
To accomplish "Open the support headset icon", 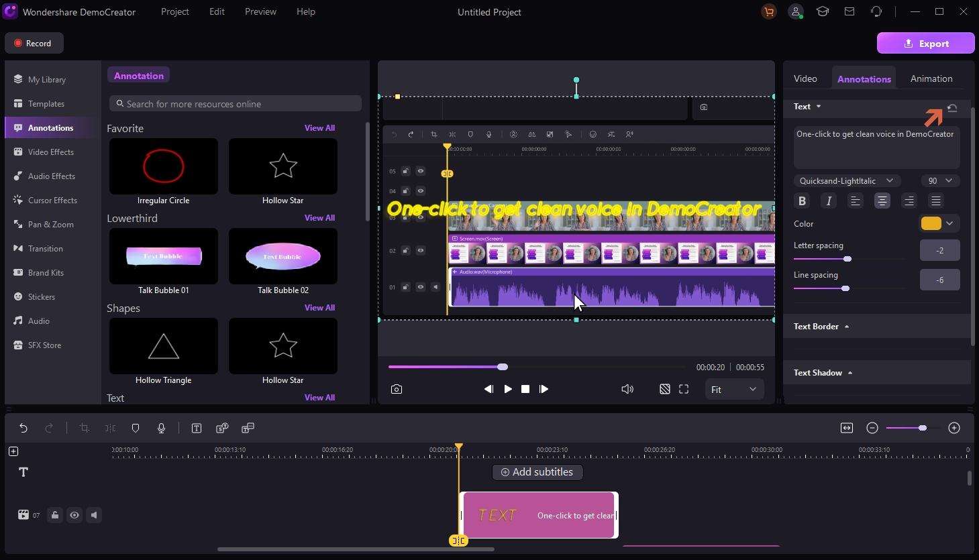I will (x=876, y=11).
